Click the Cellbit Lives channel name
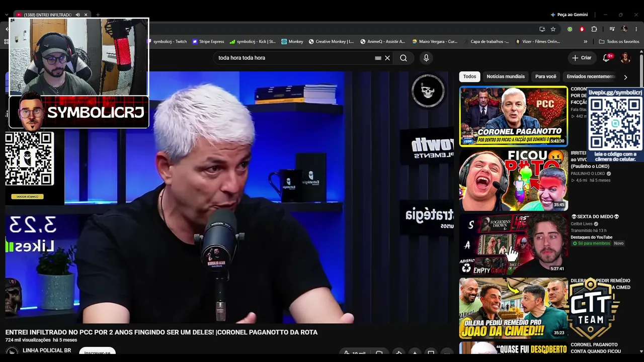This screenshot has height=362, width=644. coord(582,224)
